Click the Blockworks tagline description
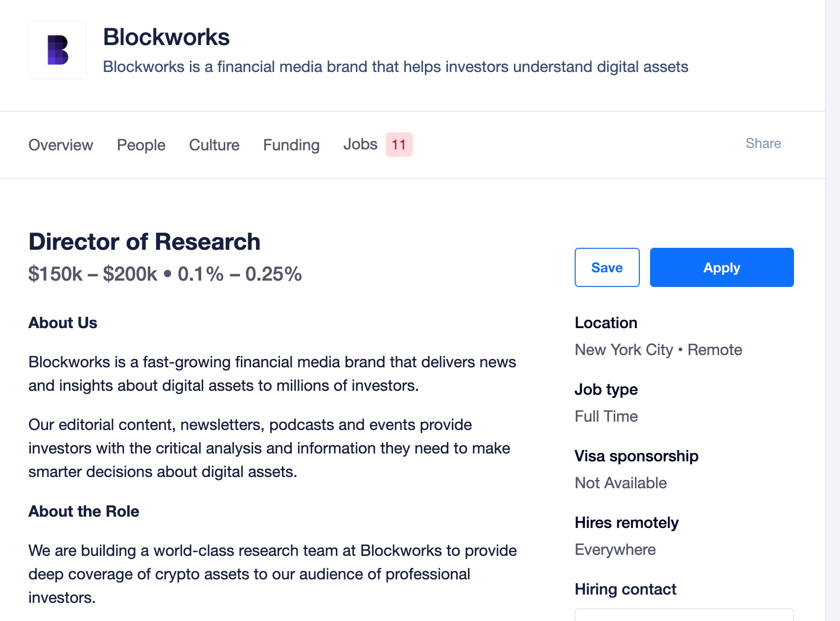The width and height of the screenshot is (840, 621). pos(396,67)
